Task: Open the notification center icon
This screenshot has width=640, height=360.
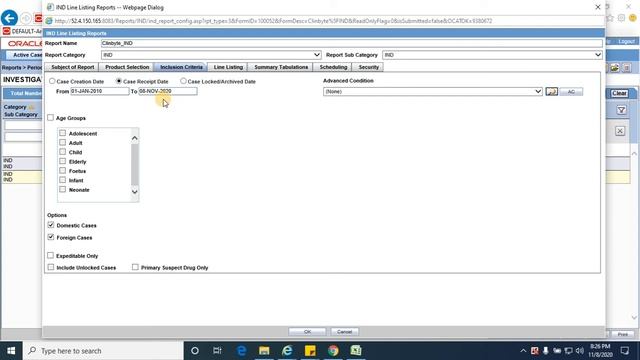Action: tap(624, 351)
